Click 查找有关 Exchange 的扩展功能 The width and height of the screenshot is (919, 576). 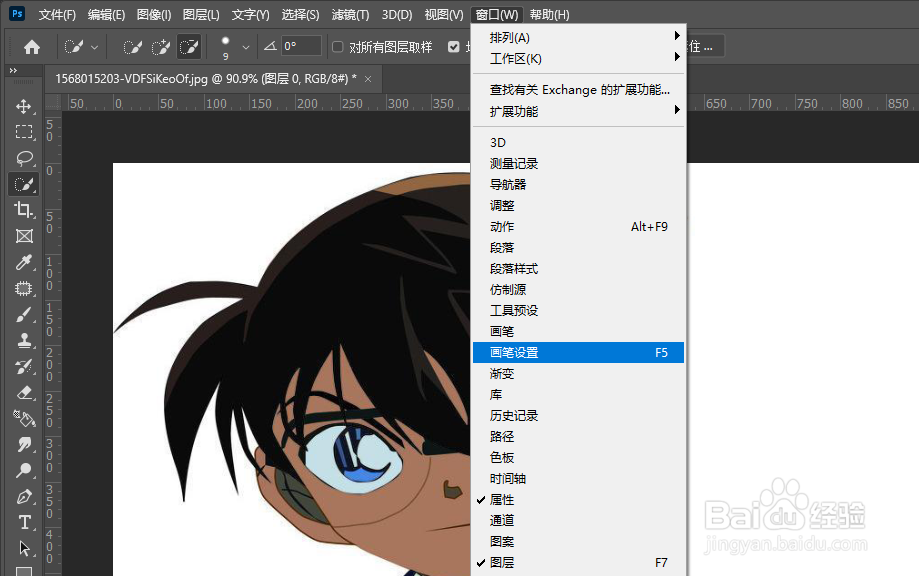point(578,90)
